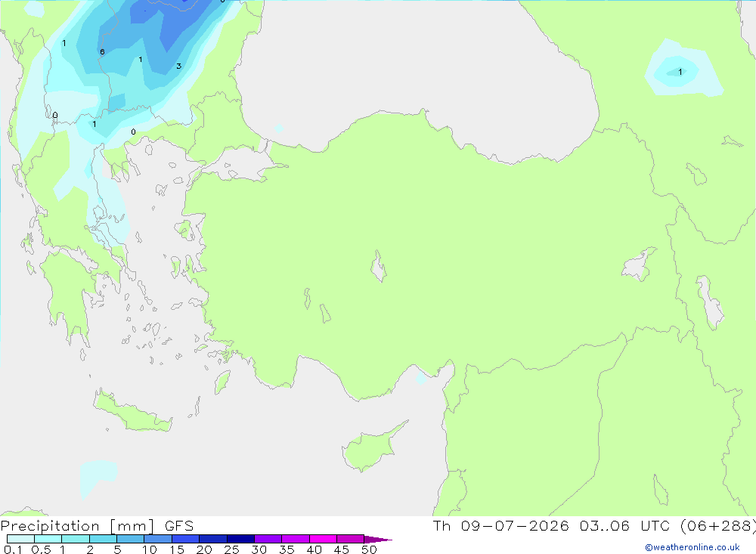Screen dimensions: 756x554
Task: Click the '35' label under the legend
Action: [x=287, y=549]
